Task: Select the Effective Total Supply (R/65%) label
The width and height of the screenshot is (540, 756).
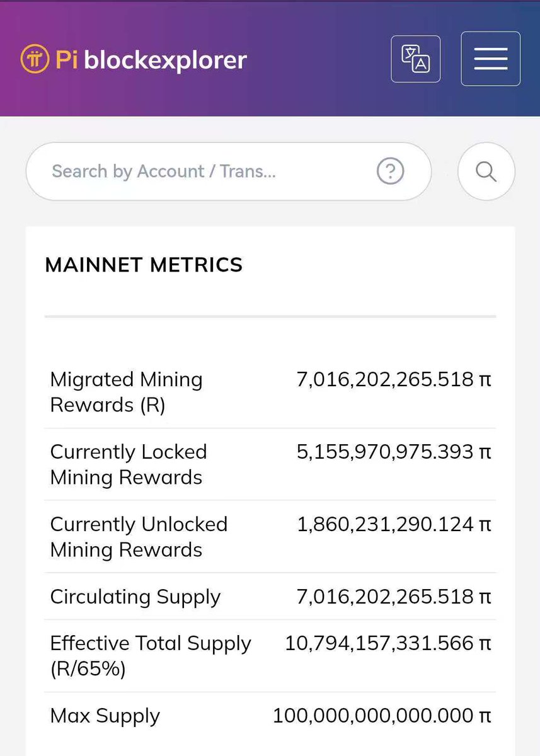Action: click(151, 656)
